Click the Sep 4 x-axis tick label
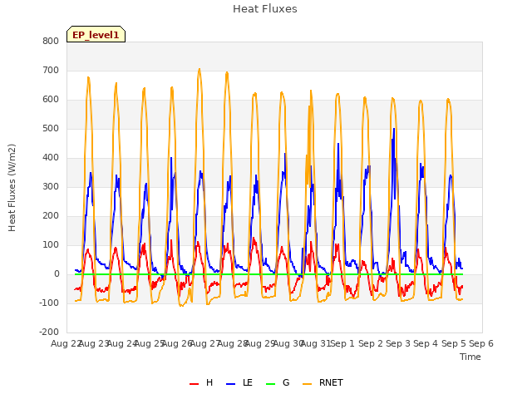532x399 pixels. [x=426, y=343]
